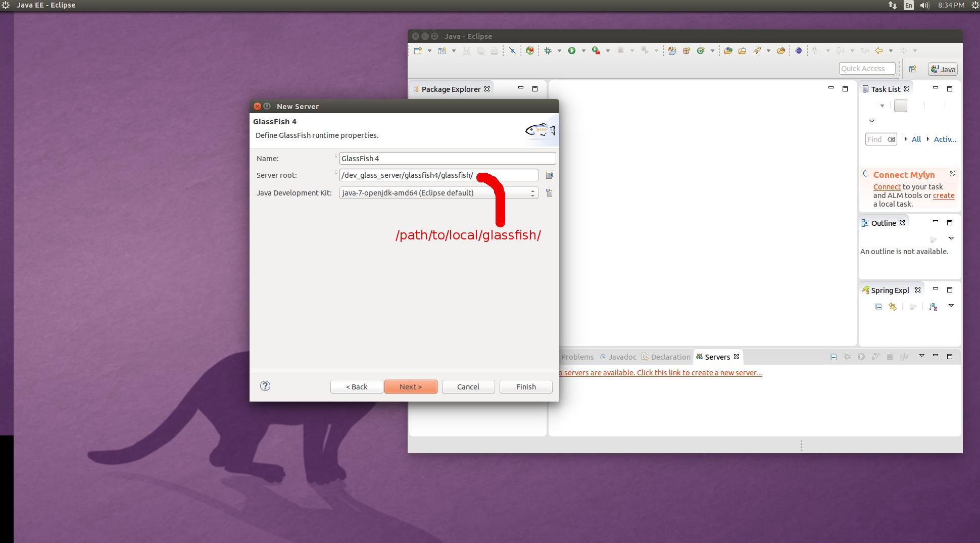980x543 pixels.
Task: Click the New file wizard toolbar icon
Action: pos(418,51)
